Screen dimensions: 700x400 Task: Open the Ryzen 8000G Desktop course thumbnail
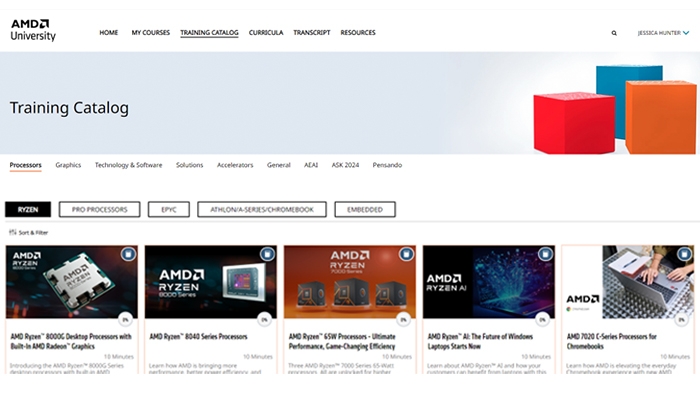coord(72,282)
